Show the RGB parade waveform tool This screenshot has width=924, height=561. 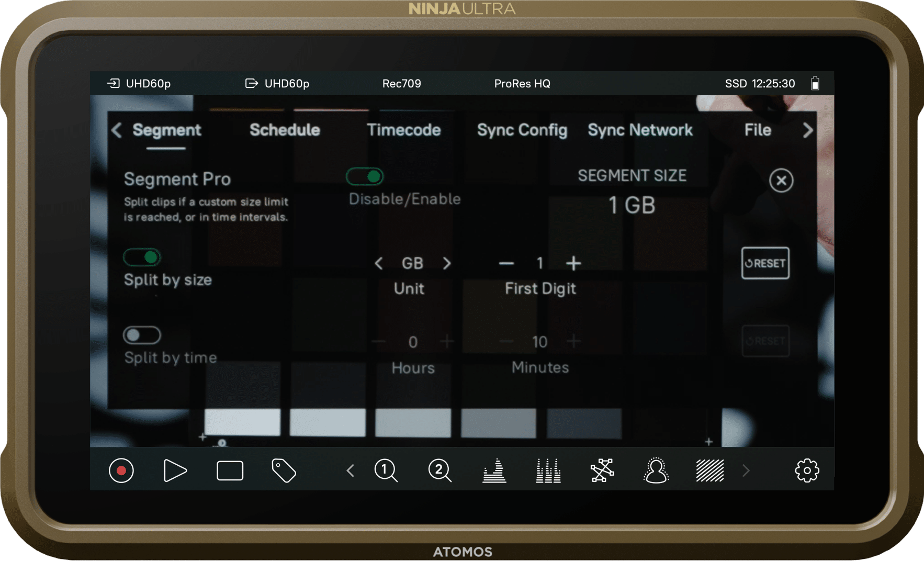coord(548,470)
